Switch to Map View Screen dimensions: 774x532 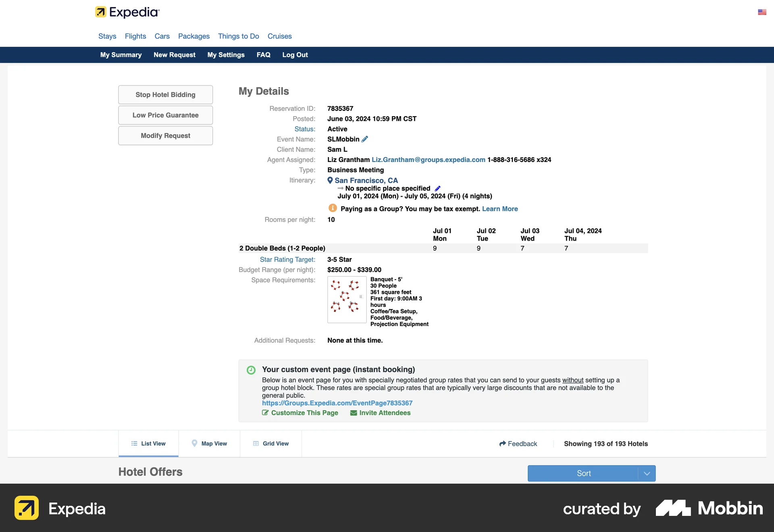[214, 443]
